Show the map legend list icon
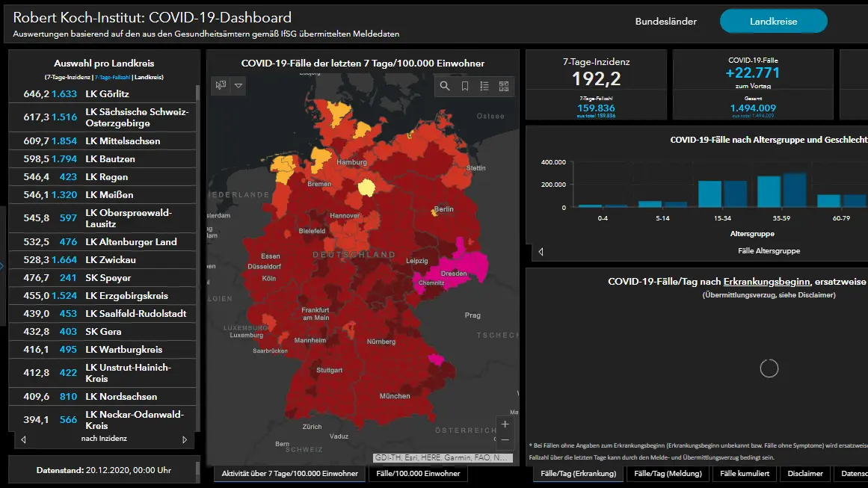The height and width of the screenshot is (488, 868). (484, 86)
